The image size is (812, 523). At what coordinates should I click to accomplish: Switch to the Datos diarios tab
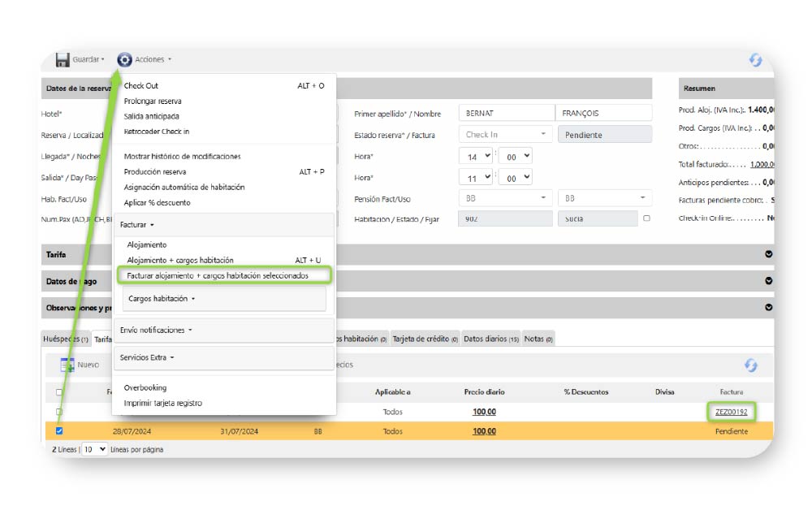(490, 339)
